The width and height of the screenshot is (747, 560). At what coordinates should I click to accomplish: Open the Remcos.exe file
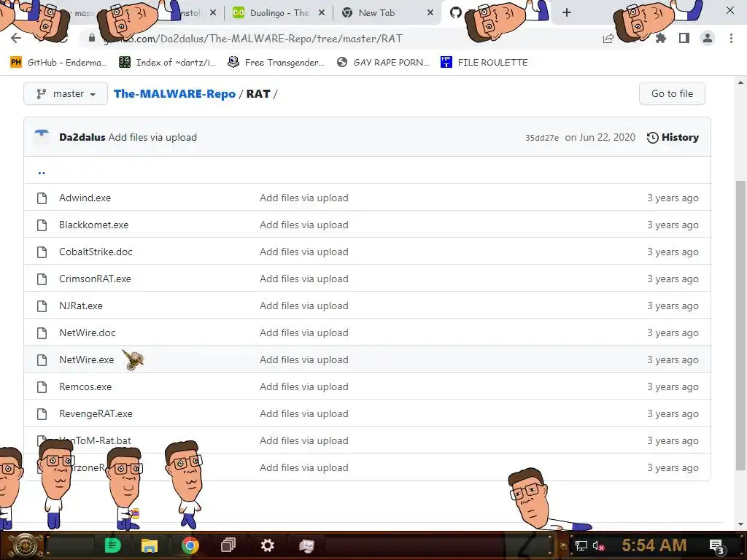(85, 386)
